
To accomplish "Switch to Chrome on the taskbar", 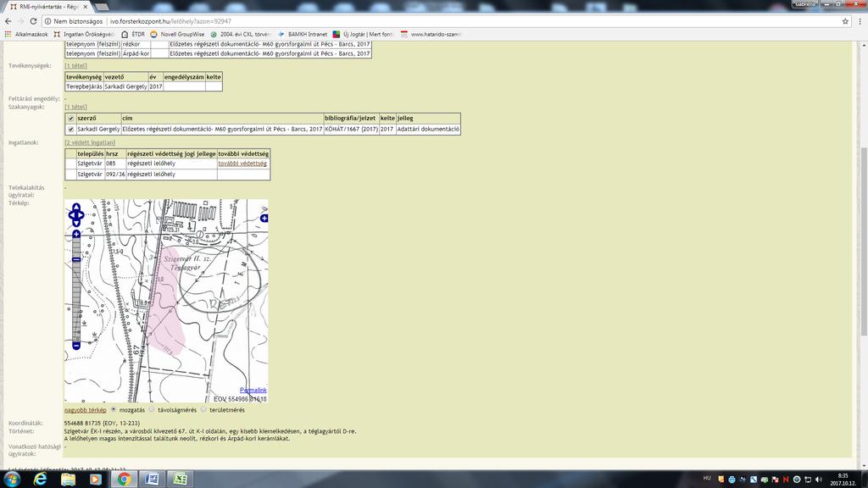I will pos(124,480).
